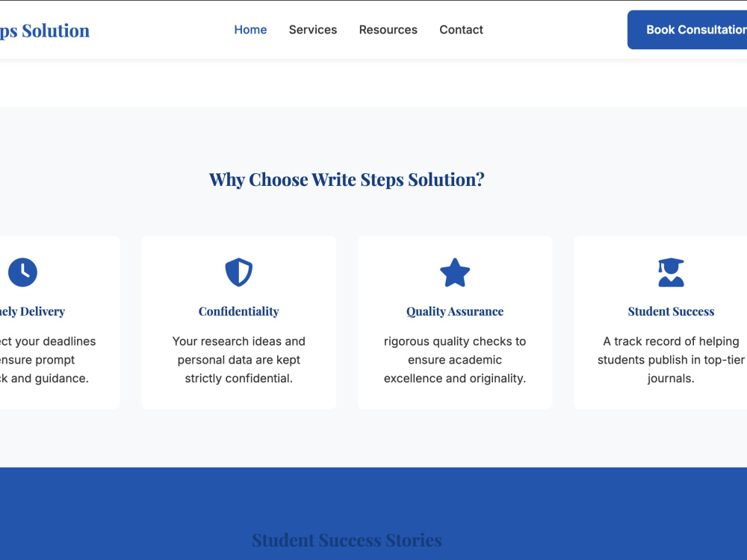Select the Quality Assurance card heading
Viewport: 747px width, 560px height.
click(455, 311)
